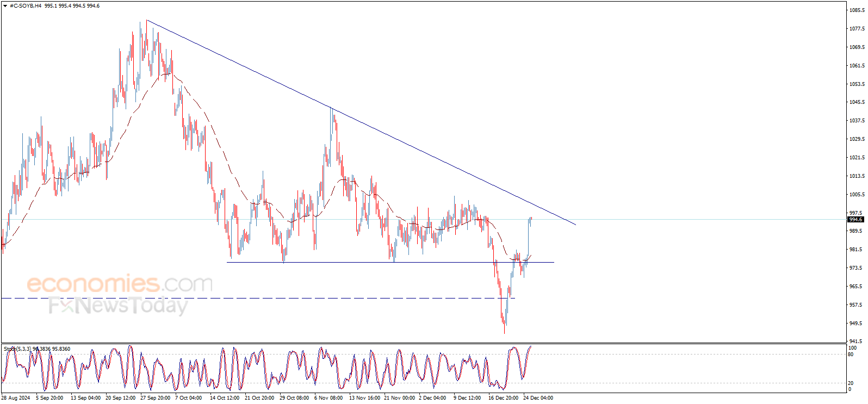Click the stochastic scale value 80
This screenshot has width=868, height=404.
[x=851, y=355]
